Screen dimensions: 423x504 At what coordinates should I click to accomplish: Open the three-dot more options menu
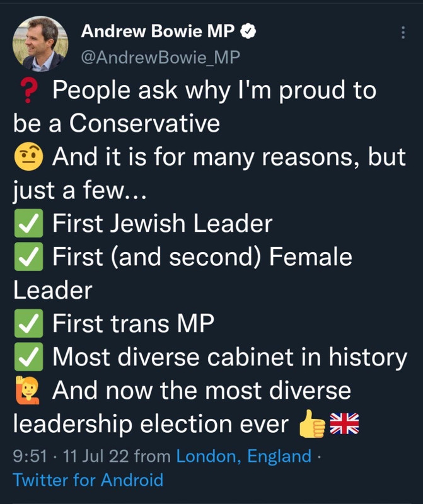[x=403, y=33]
